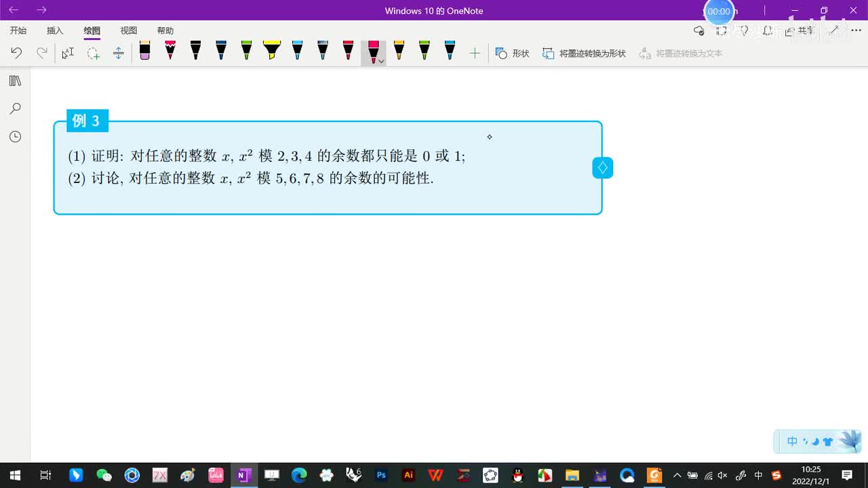Open the 视图 (View) tab

coord(129,30)
